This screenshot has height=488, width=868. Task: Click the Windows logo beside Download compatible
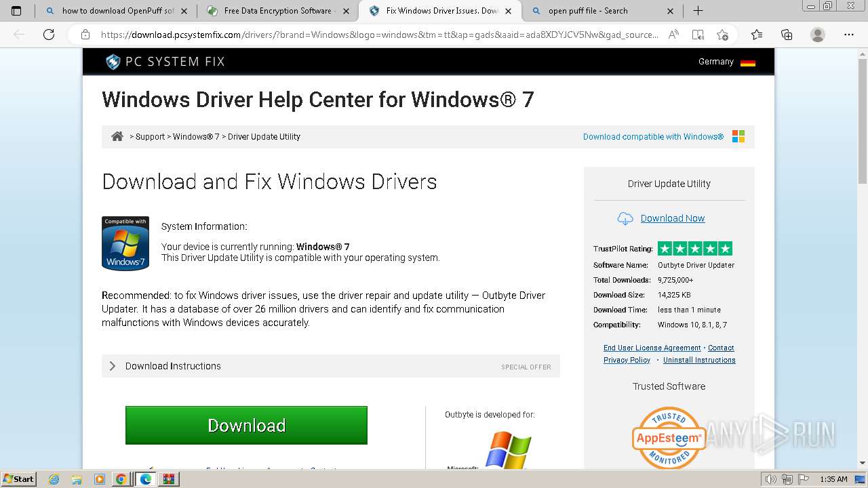point(738,136)
